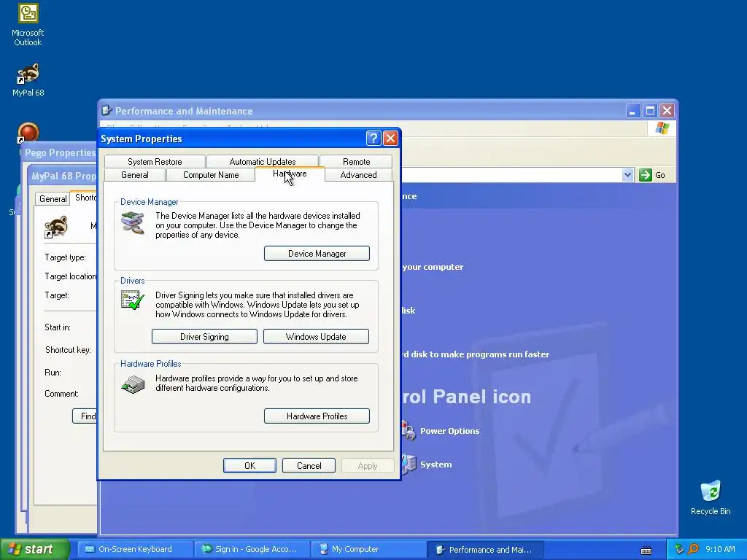This screenshot has width=747, height=560.
Task: Click the Driver Signing button
Action: 204,337
